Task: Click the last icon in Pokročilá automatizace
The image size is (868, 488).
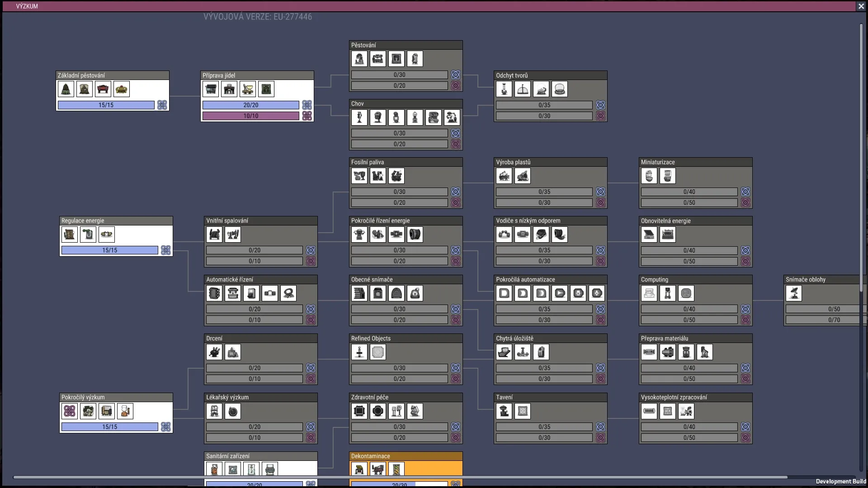Action: 597,293
